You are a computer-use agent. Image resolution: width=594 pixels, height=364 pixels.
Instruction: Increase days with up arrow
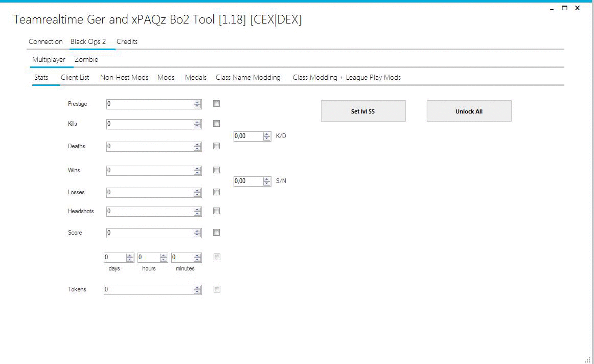[x=129, y=255]
